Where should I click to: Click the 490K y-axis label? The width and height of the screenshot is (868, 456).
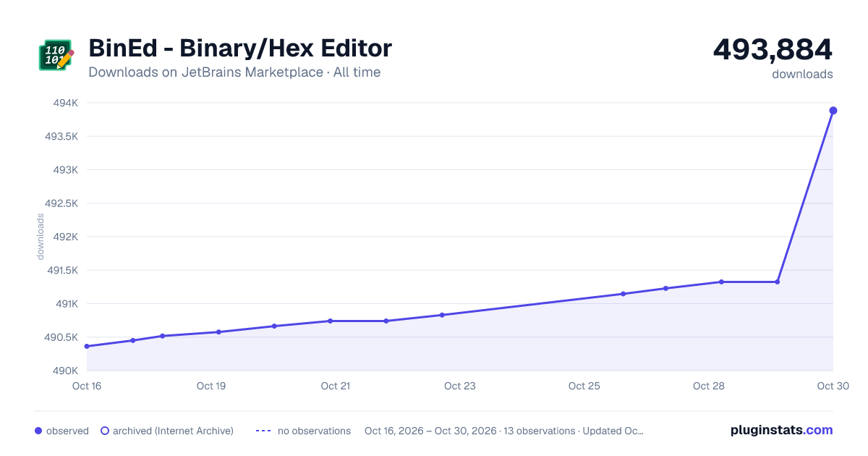(66, 371)
